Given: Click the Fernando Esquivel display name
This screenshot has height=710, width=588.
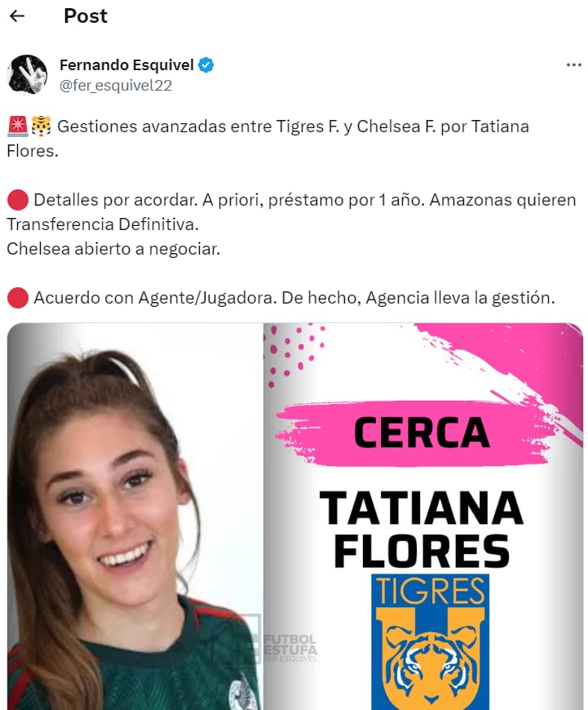Looking at the screenshot, I should [x=126, y=65].
